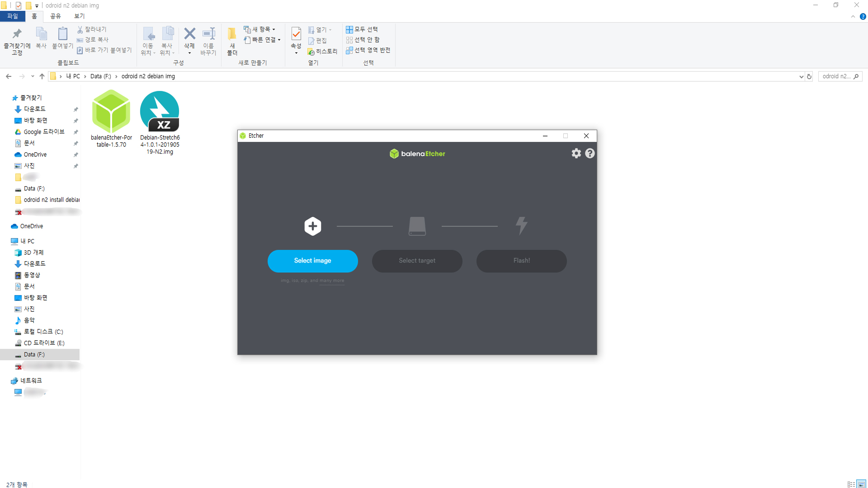The image size is (868, 488).
Task: Click the 'many more' formats link
Action: 331,281
